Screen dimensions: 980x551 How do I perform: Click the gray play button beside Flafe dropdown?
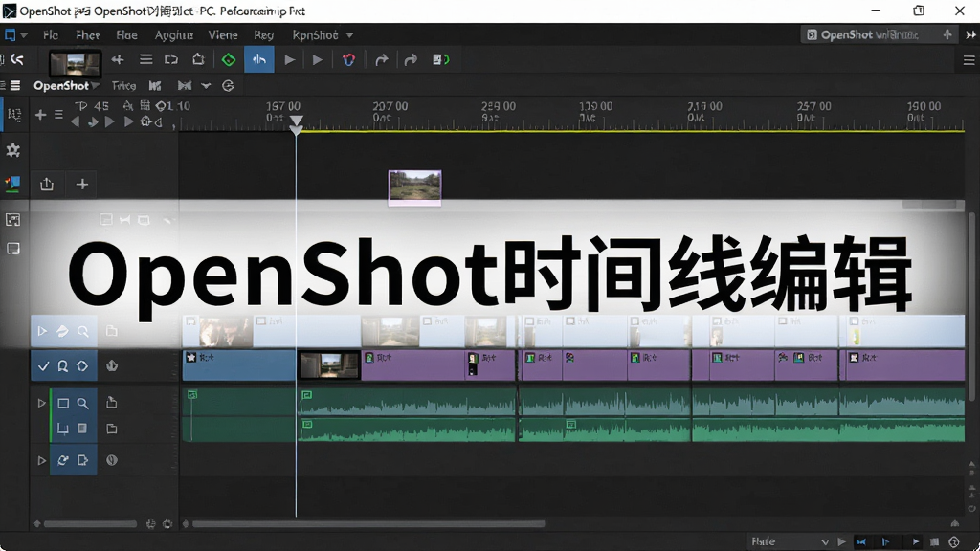(841, 541)
